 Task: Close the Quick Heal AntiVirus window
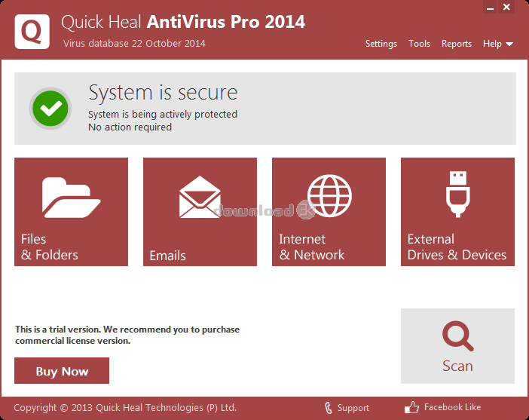point(506,8)
